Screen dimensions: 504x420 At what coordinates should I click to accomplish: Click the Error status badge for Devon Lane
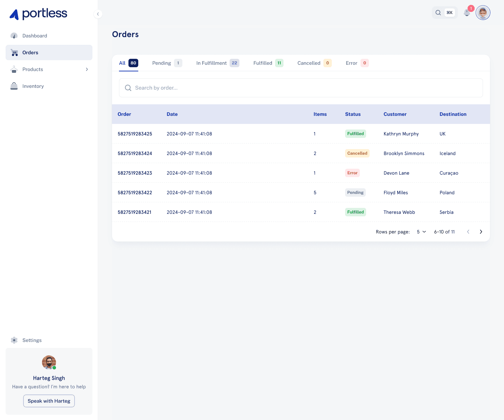[x=352, y=173]
